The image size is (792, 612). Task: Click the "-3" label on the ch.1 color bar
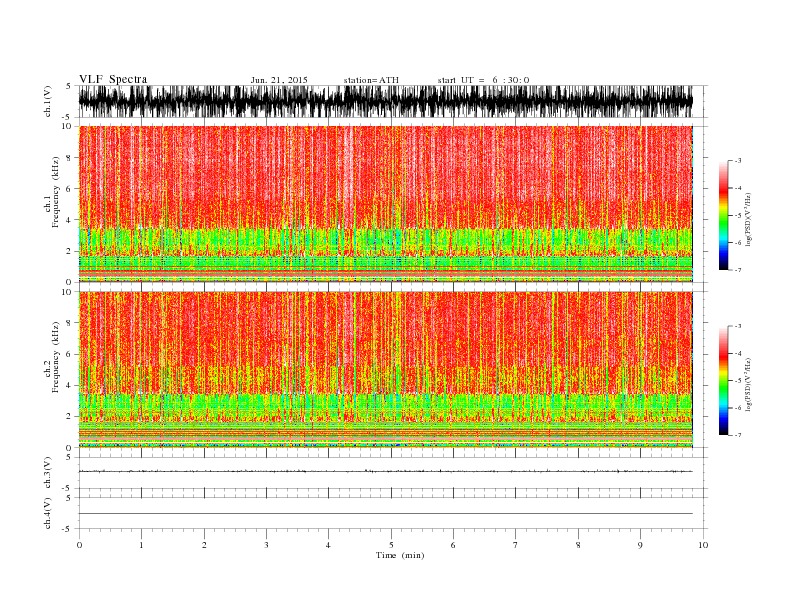click(738, 161)
